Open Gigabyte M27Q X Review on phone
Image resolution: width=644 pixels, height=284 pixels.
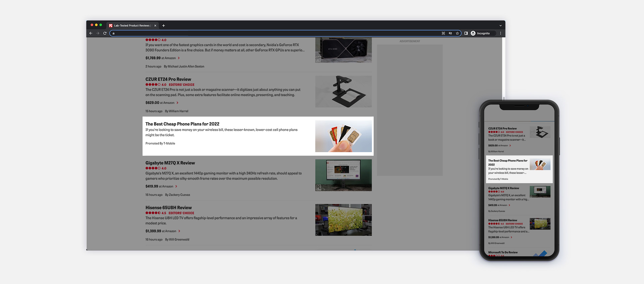[503, 188]
